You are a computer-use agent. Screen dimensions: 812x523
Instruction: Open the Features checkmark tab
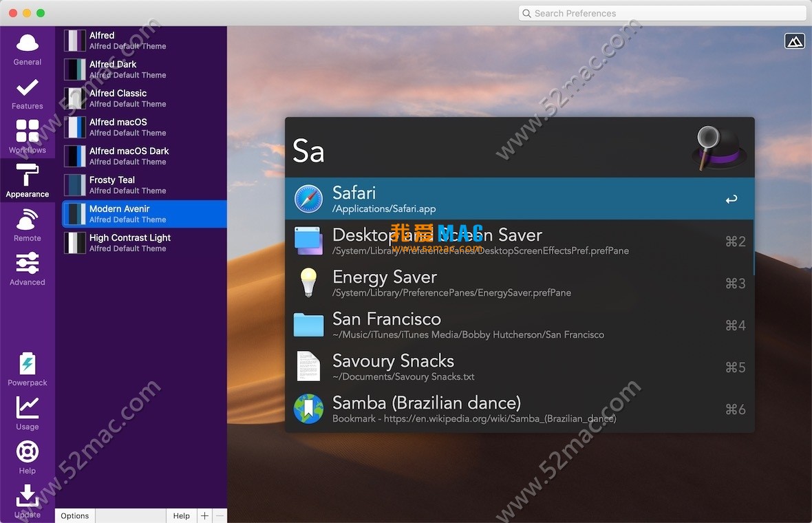click(28, 94)
